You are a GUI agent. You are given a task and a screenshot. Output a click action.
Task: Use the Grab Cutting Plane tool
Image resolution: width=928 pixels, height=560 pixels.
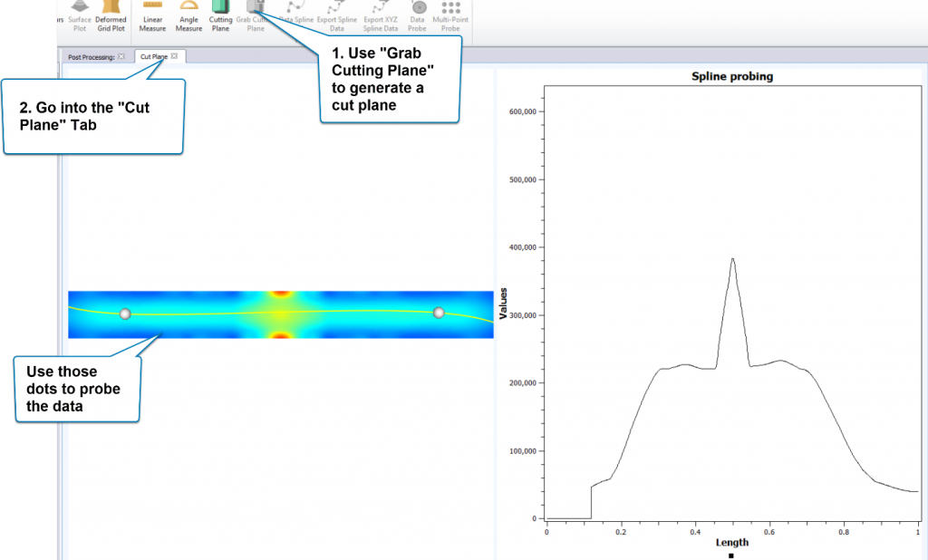(x=255, y=13)
